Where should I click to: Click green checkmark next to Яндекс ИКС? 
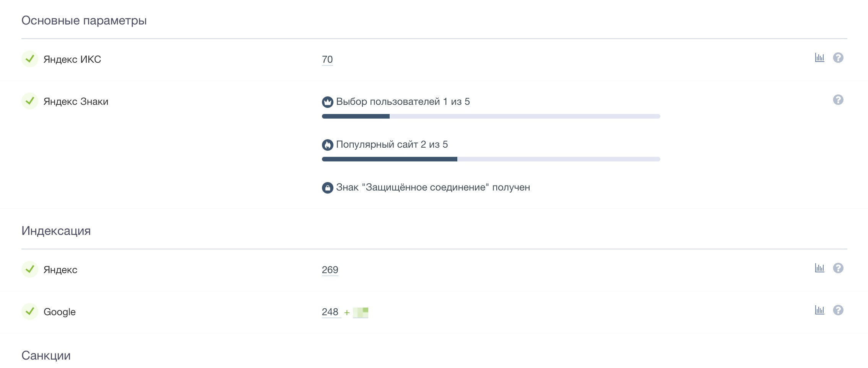pos(30,59)
